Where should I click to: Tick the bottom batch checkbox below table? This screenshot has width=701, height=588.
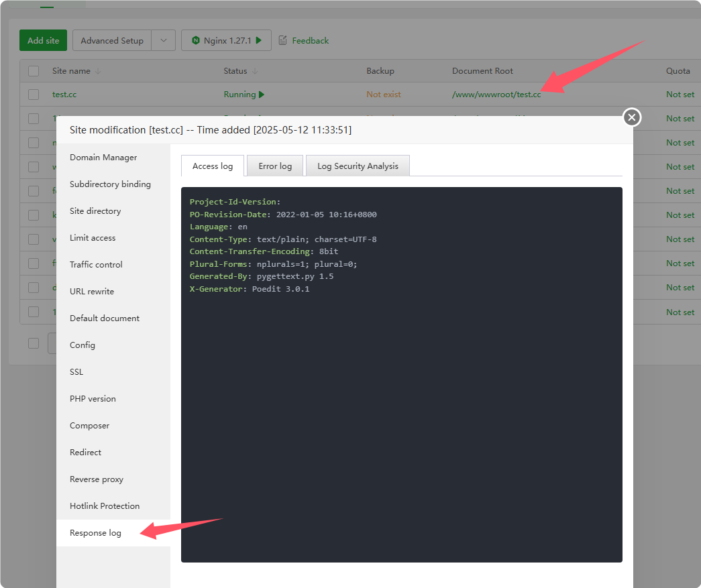(34, 343)
